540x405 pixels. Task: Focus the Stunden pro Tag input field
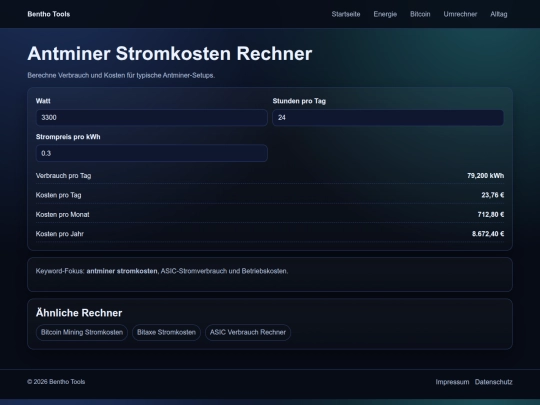[388, 117]
